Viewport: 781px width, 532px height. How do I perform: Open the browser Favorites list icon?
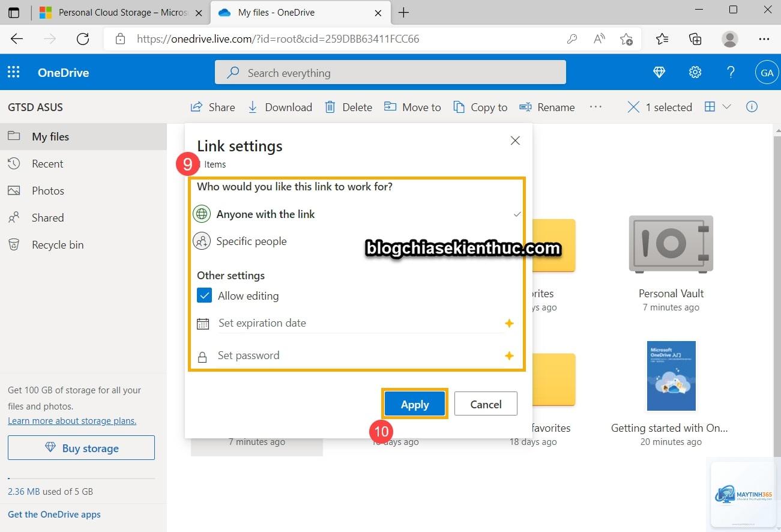[662, 39]
